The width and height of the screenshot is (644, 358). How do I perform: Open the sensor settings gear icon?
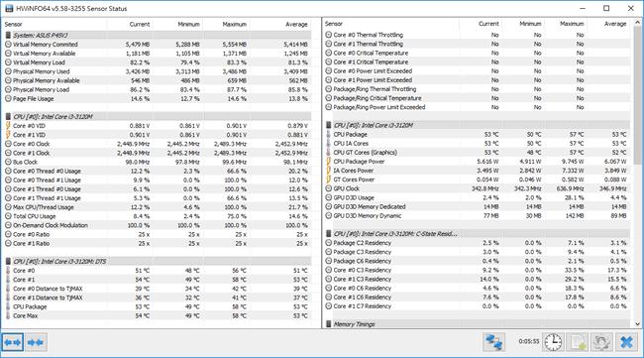tap(601, 342)
